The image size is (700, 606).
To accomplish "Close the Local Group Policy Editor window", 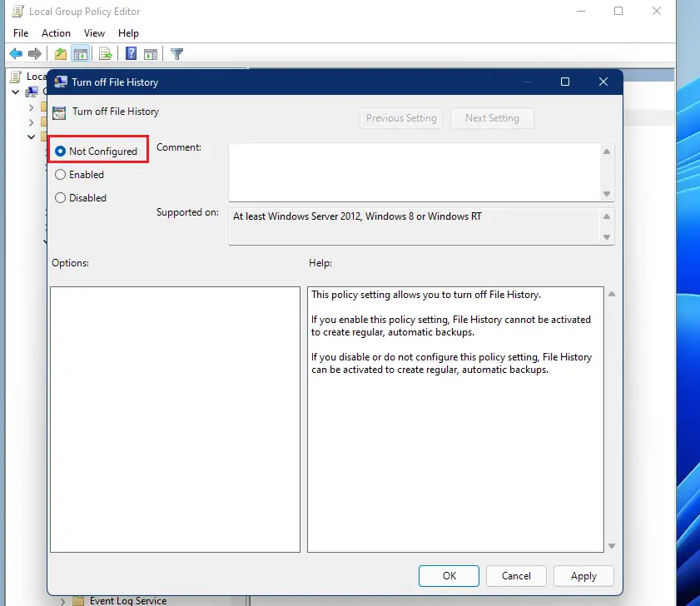I will [656, 11].
